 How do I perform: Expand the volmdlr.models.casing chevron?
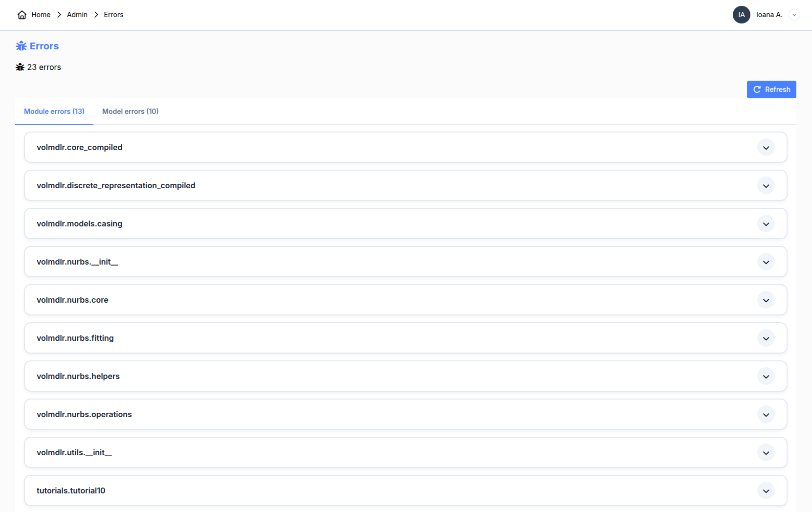[x=766, y=224]
